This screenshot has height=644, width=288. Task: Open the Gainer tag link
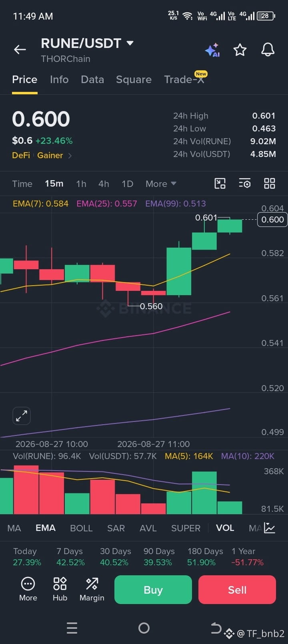[x=50, y=155]
